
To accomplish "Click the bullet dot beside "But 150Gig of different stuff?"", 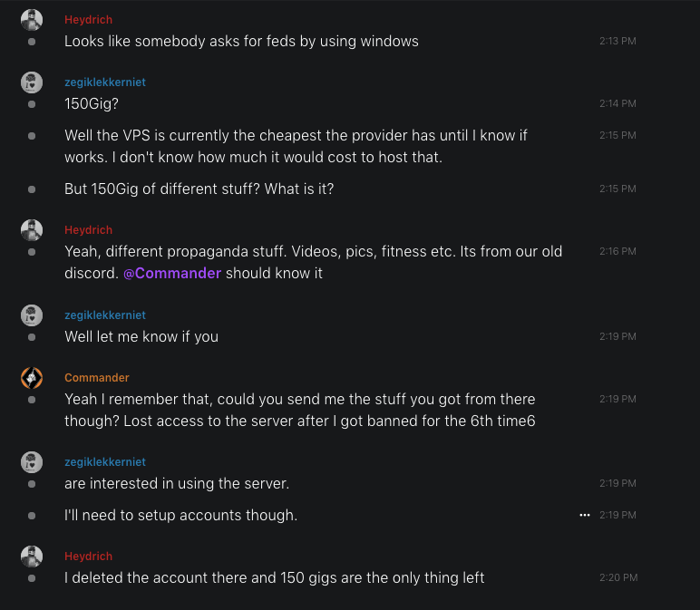I will [32, 189].
